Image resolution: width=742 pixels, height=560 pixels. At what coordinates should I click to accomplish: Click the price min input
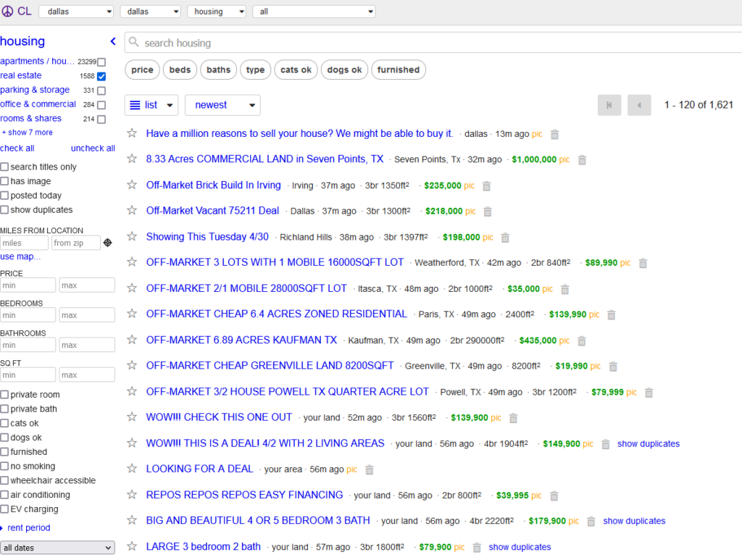pyautogui.click(x=28, y=285)
